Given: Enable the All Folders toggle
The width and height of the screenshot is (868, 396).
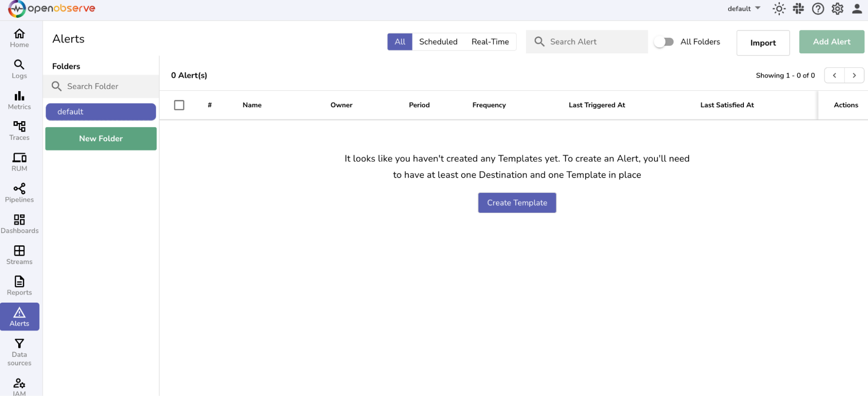Looking at the screenshot, I should (x=664, y=42).
